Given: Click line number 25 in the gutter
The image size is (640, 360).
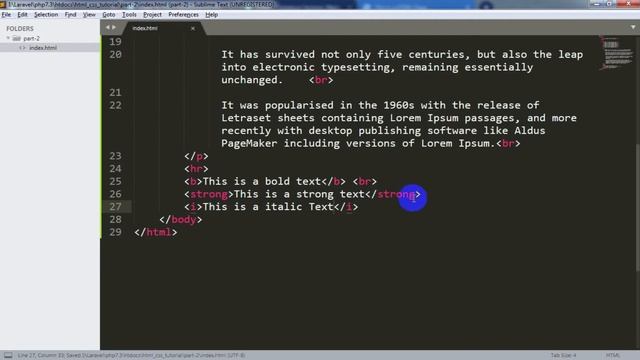Looking at the screenshot, I should [115, 181].
